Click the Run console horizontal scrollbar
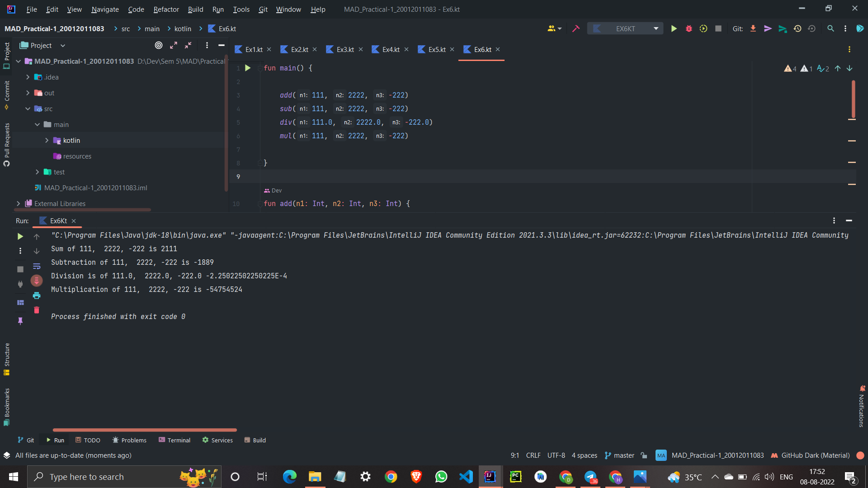This screenshot has width=868, height=488. tap(145, 430)
